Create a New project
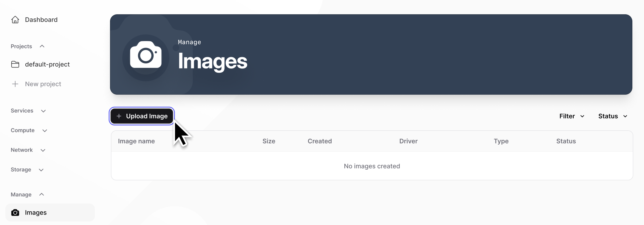Image resolution: width=644 pixels, height=225 pixels. pyautogui.click(x=43, y=84)
